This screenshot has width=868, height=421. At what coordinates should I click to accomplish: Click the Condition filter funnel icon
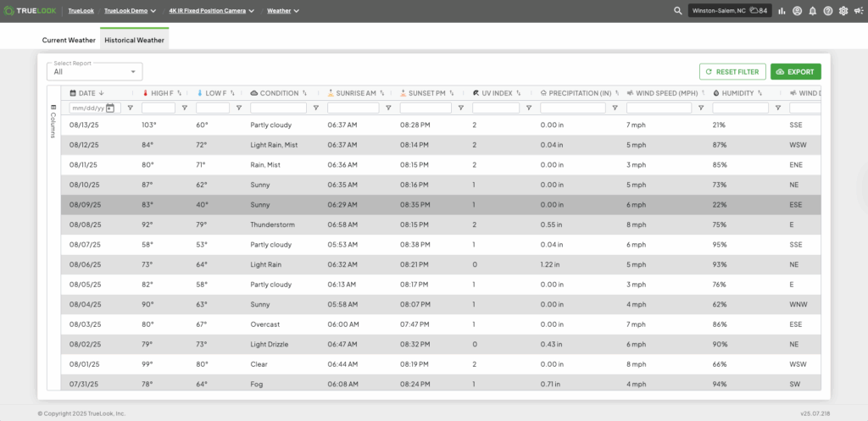pos(315,108)
